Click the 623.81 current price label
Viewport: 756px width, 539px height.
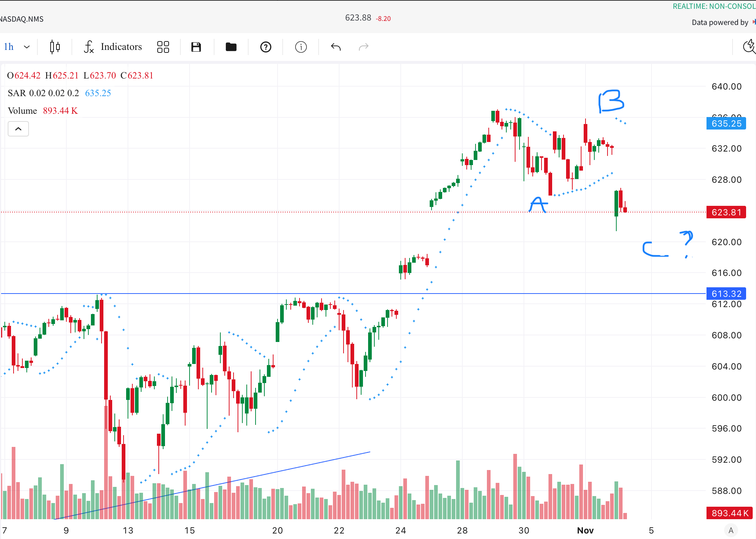[x=726, y=212]
